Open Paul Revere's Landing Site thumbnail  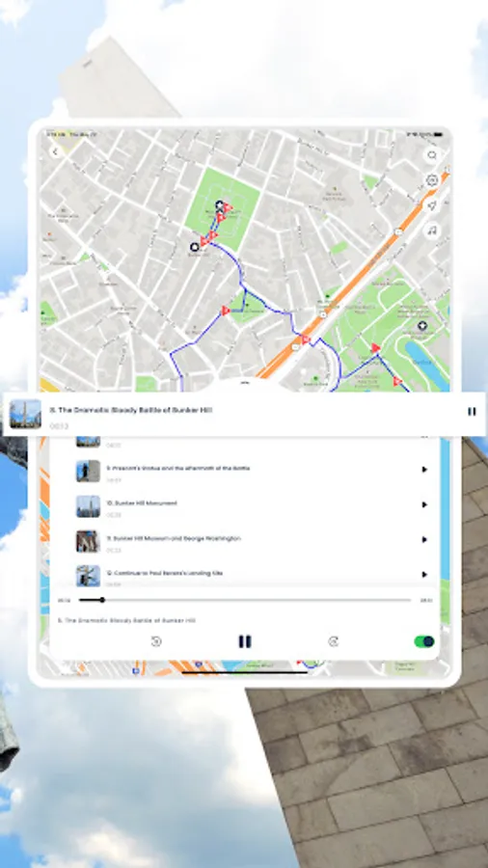tap(88, 576)
